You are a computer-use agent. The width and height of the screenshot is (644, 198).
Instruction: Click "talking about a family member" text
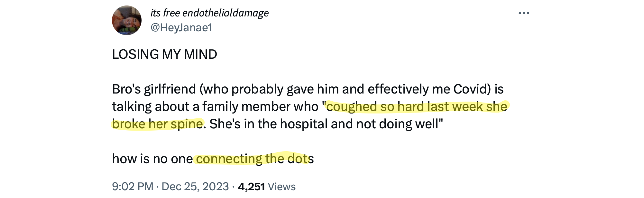point(215,106)
